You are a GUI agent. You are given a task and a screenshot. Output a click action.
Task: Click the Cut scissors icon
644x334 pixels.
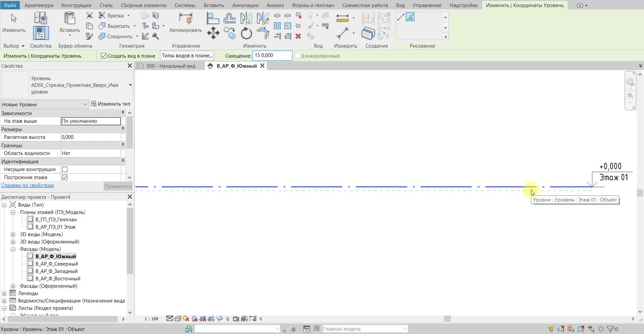coord(90,15)
